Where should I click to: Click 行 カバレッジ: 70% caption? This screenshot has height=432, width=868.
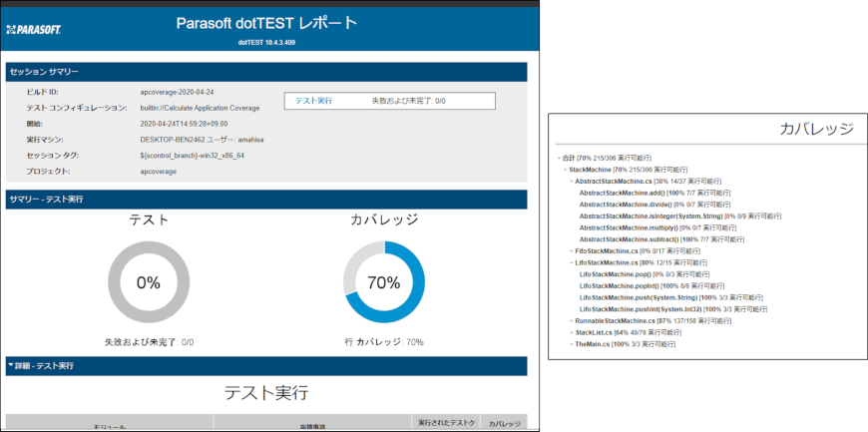384,342
